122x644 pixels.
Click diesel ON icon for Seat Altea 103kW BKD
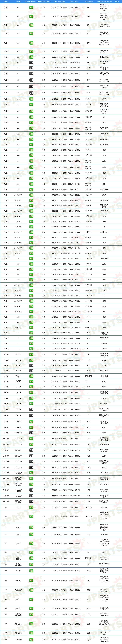click(31, 371)
